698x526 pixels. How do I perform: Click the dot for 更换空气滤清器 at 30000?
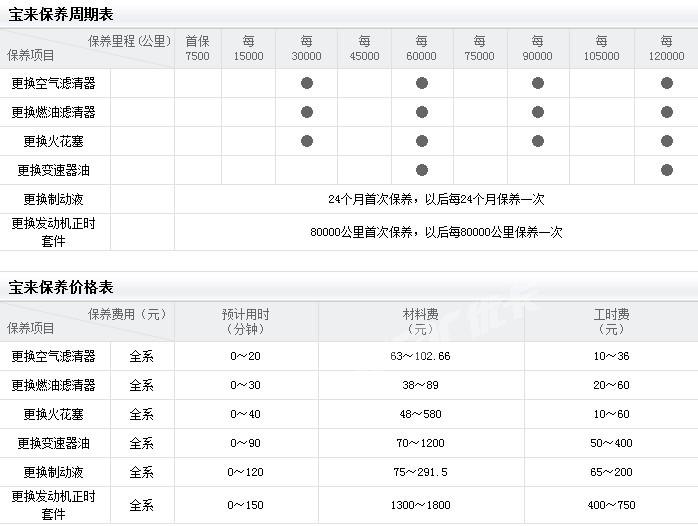[307, 83]
